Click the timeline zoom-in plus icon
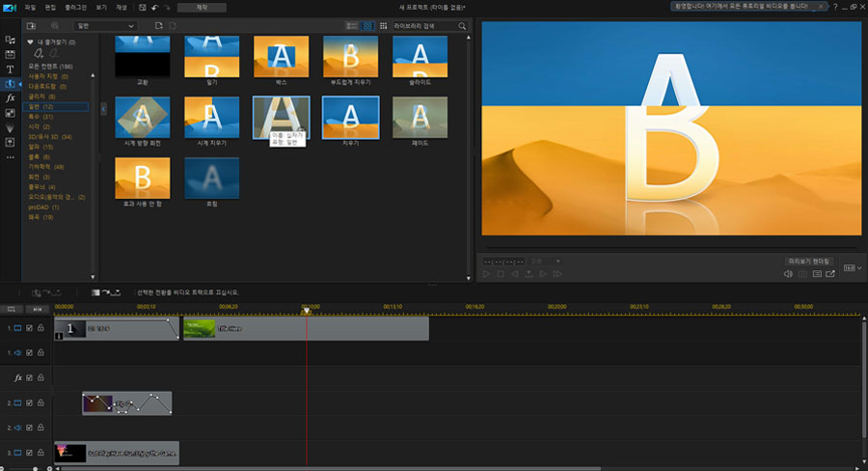Viewport: 868px width, 471px height. [x=49, y=469]
